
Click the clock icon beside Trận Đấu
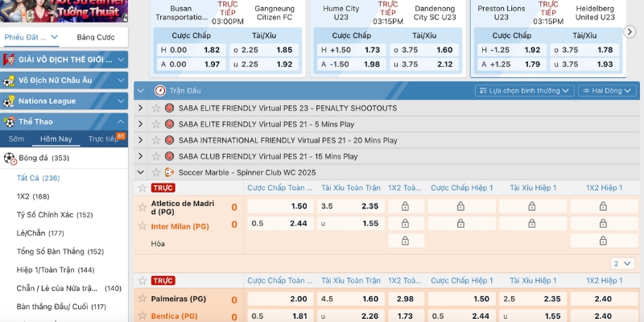(x=159, y=91)
